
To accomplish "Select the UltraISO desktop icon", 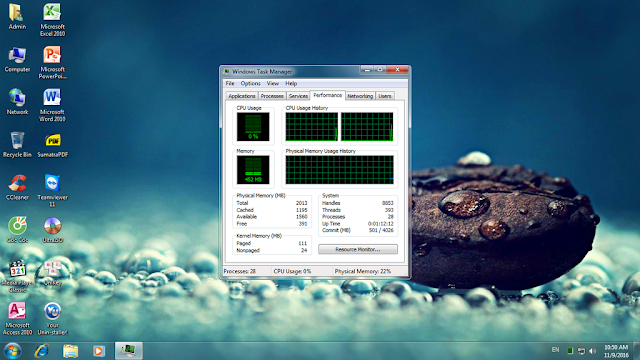I will 52,230.
